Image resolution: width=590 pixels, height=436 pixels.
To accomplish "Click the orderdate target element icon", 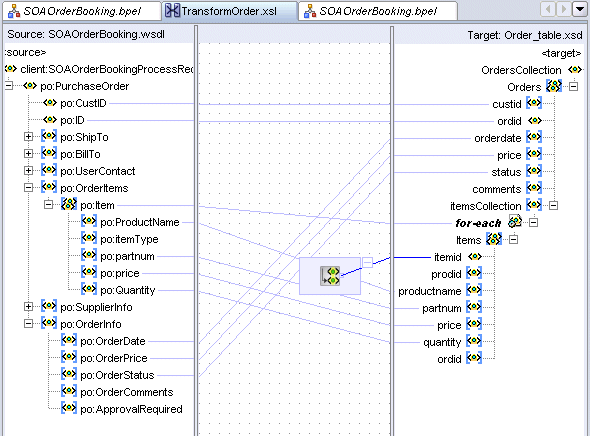I will 534,137.
